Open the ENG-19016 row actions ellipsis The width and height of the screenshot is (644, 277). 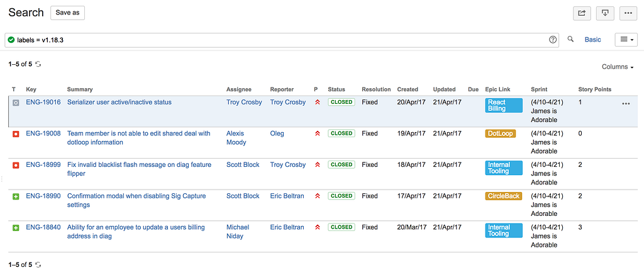pos(625,104)
